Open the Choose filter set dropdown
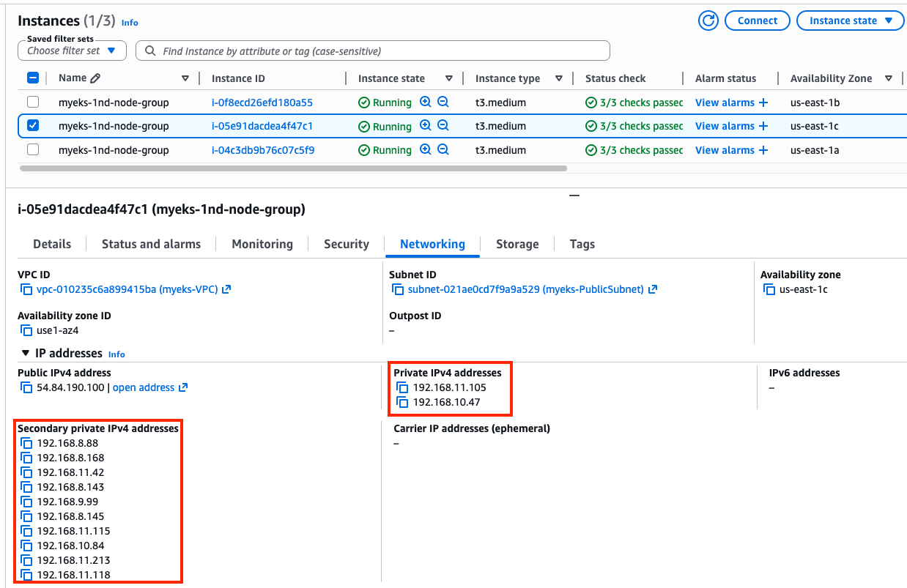 [x=72, y=51]
